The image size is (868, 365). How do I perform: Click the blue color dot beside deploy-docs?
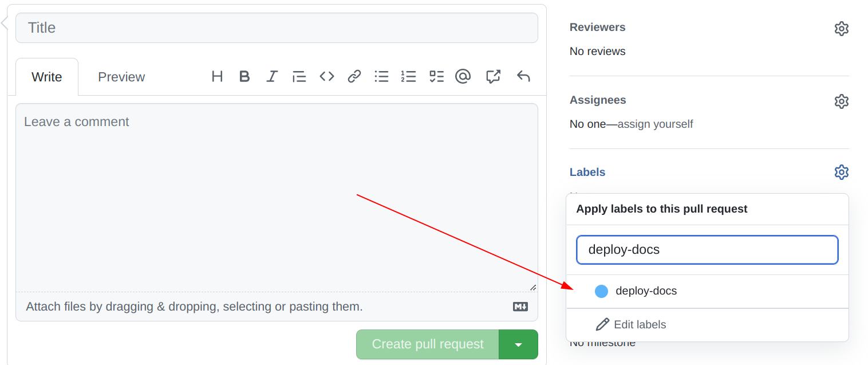[601, 291]
